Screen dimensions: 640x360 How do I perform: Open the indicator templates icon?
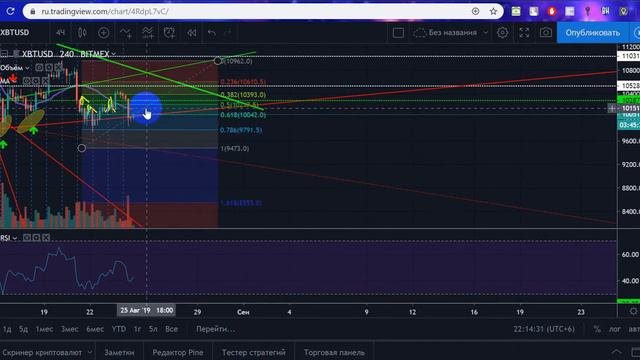click(x=148, y=33)
